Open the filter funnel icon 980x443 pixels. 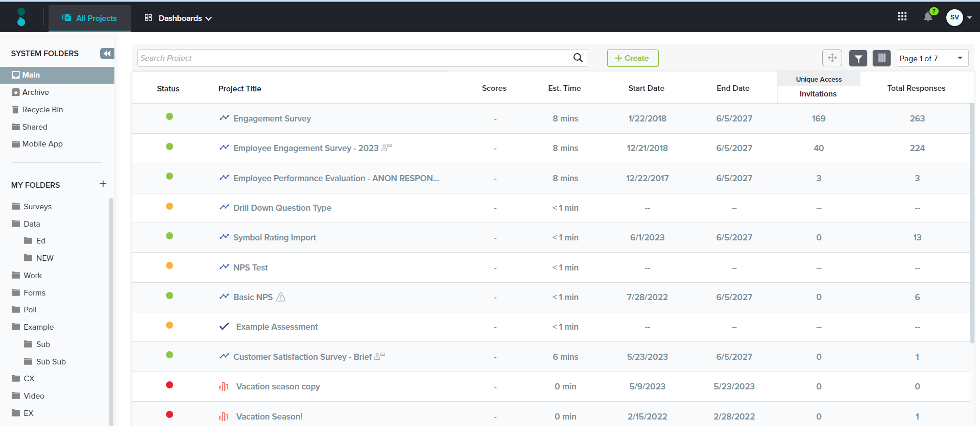(x=858, y=58)
